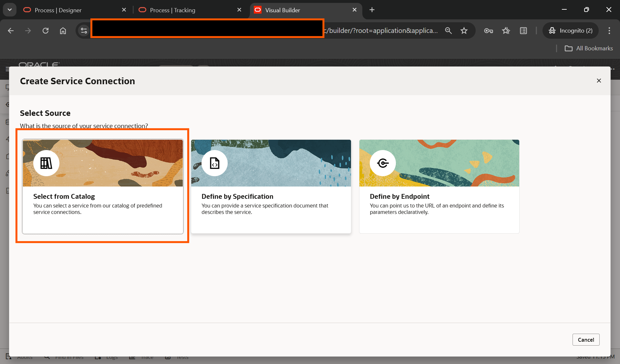
Task: Click the endpoint connector icon
Action: [x=383, y=163]
